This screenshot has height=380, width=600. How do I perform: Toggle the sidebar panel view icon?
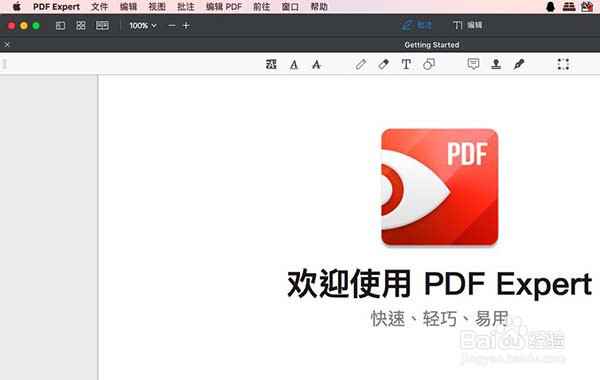[x=60, y=26]
